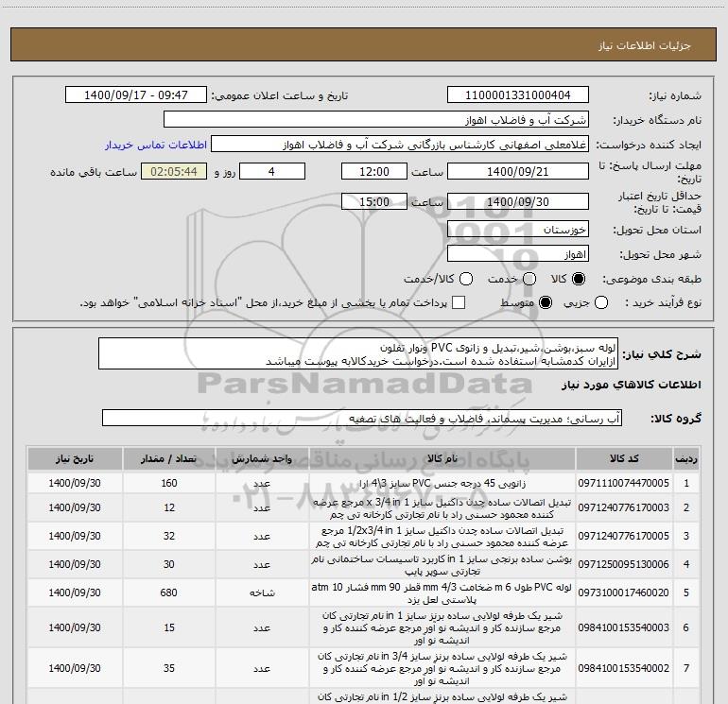The height and width of the screenshot is (704, 728).
Task: Click the buyer organization name field
Action: [376, 120]
